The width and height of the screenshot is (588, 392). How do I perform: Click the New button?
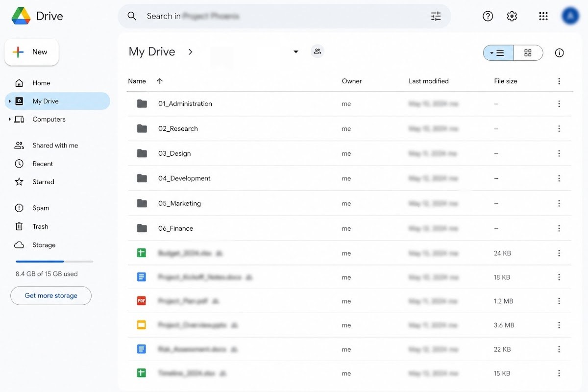(32, 52)
